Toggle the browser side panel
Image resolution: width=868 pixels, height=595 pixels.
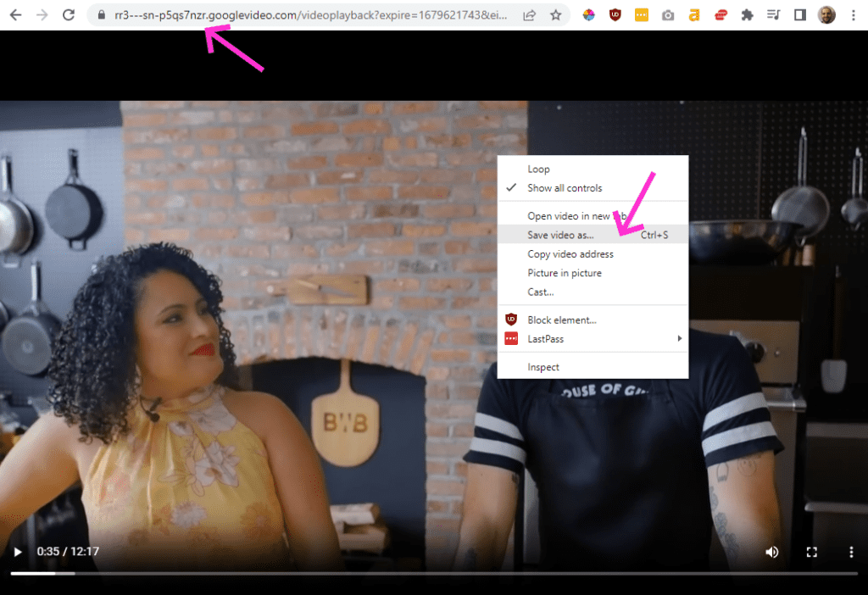click(x=799, y=15)
